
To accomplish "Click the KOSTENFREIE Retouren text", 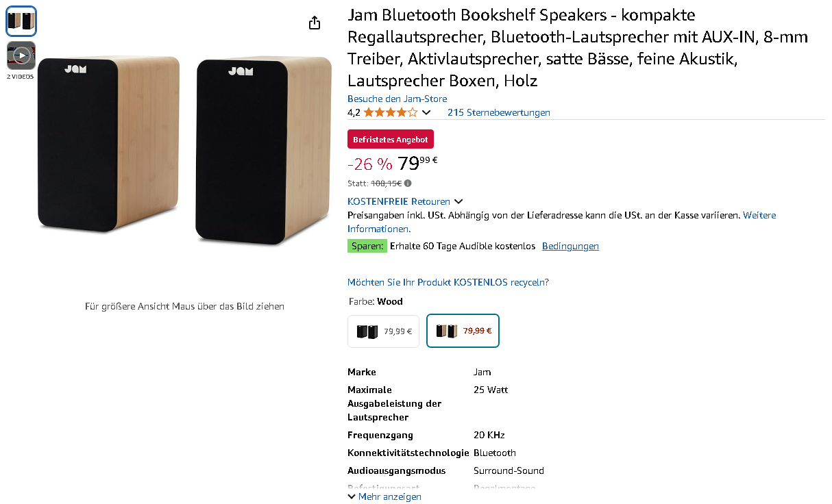I will pos(398,201).
